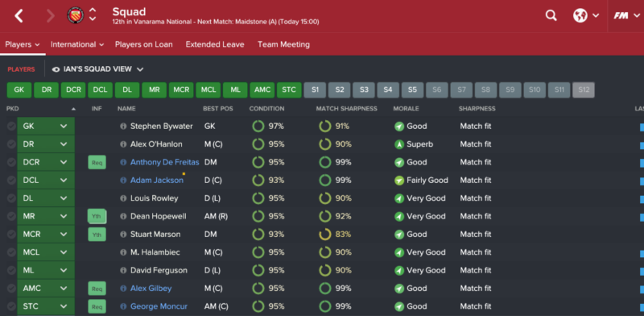Screen dimensions: 644x316
Task: Sort by the Match Sharpness column header
Action: 346,109
